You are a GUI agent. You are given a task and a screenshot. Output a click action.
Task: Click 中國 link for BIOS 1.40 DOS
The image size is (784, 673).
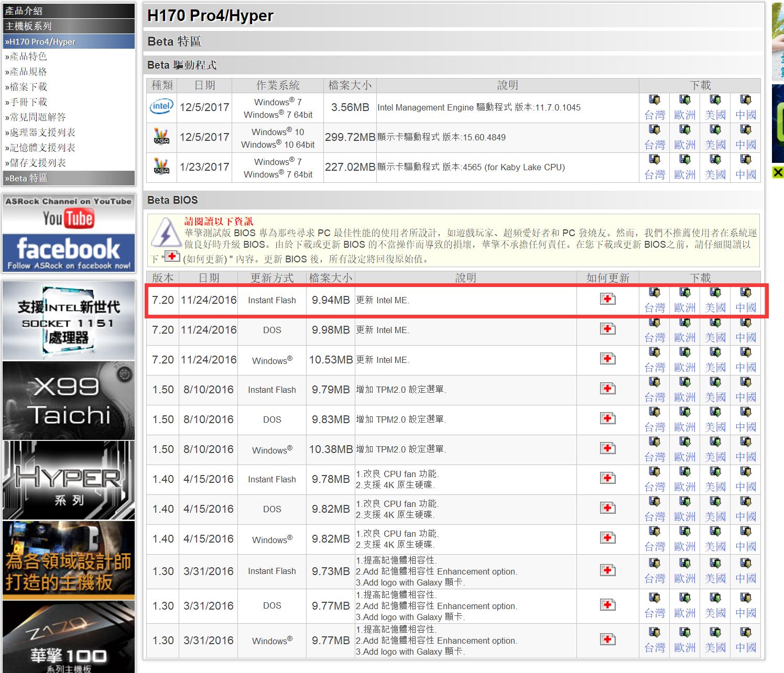746,516
